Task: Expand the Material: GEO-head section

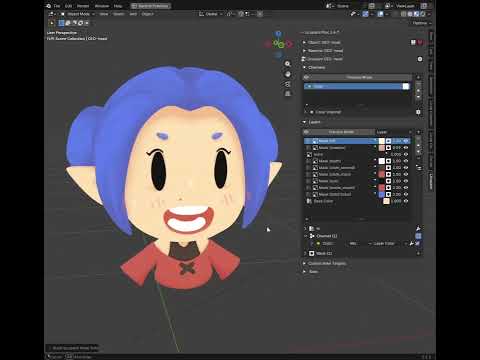Action: pos(323,51)
